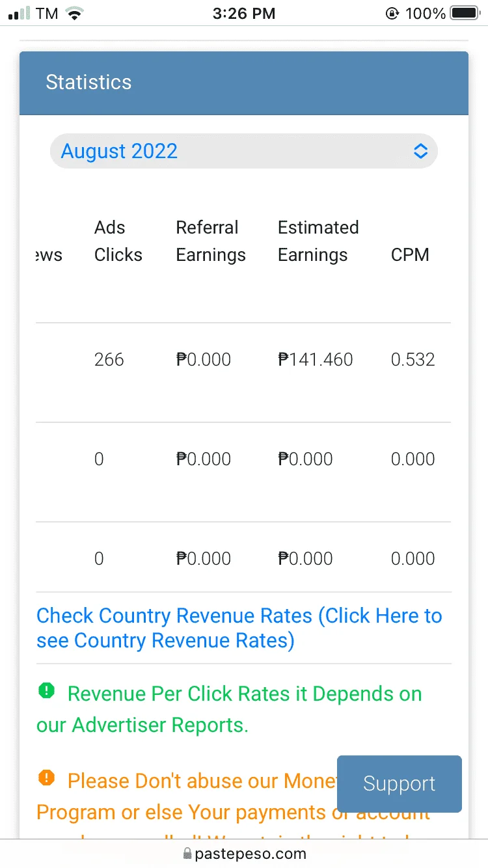Screen dimensions: 488x868
Task: Click the Estimated Earnings column header
Action: pos(318,241)
